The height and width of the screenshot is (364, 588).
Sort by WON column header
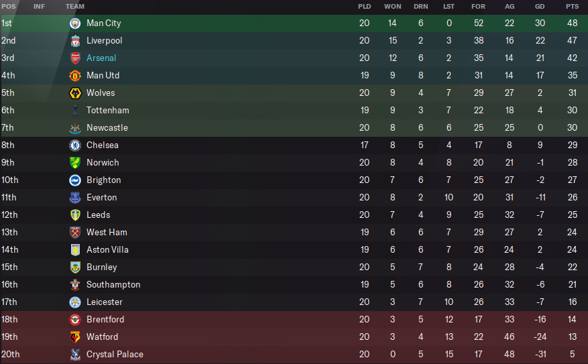point(392,6)
